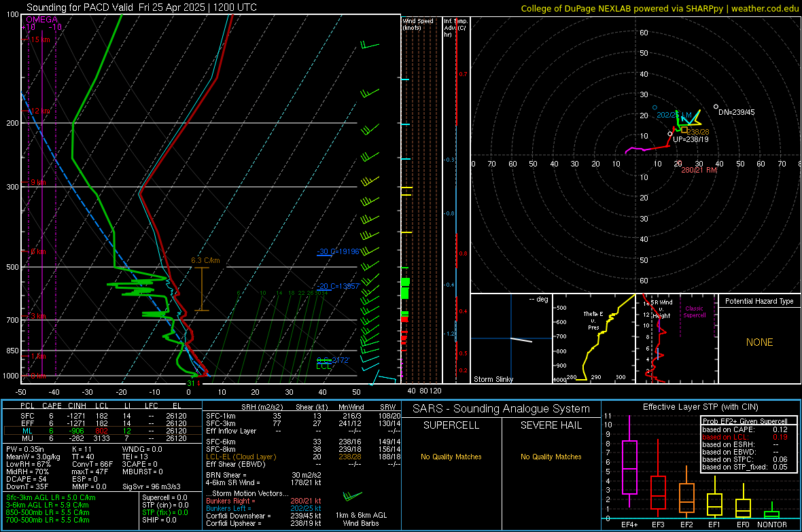Click the UP=238/19 hodograph label
802x532 pixels.
coord(691,139)
